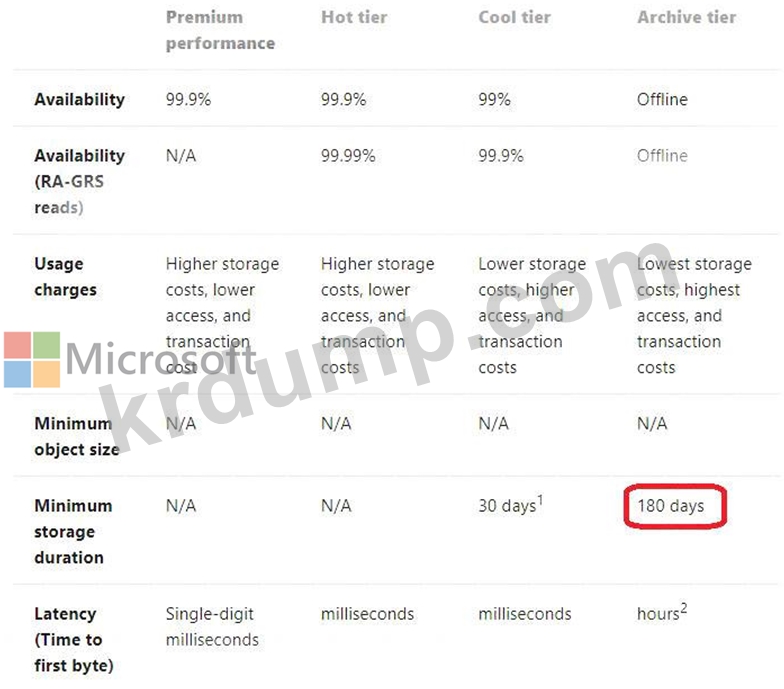
Task: Select the Premium performance column header
Action: tap(220, 30)
